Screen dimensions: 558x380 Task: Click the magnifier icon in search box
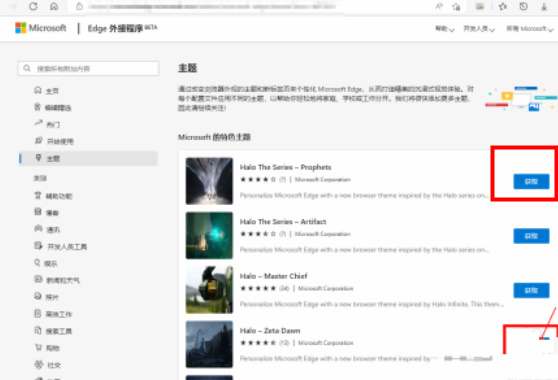pyautogui.click(x=27, y=68)
